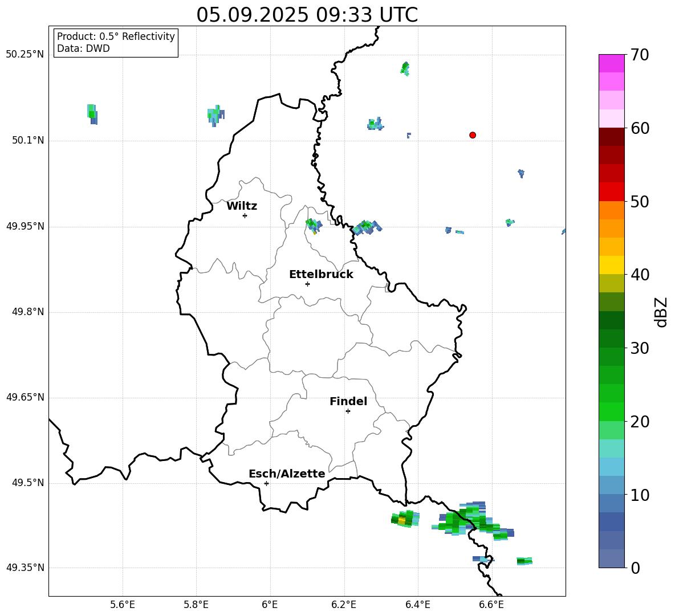Screen dimensions: 675x616
Task: Click the yellow-cored radar echo southeast of Luxembourg
Action: (402, 520)
